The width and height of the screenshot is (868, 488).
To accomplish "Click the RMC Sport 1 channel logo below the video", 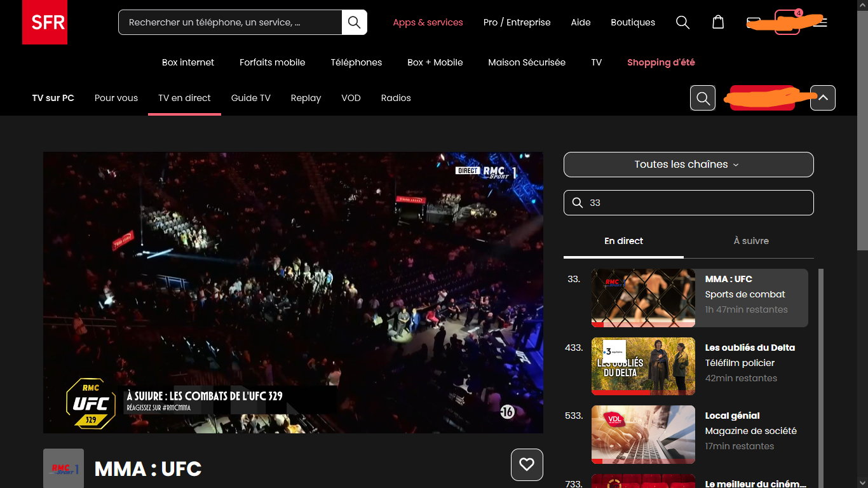I will pyautogui.click(x=64, y=469).
